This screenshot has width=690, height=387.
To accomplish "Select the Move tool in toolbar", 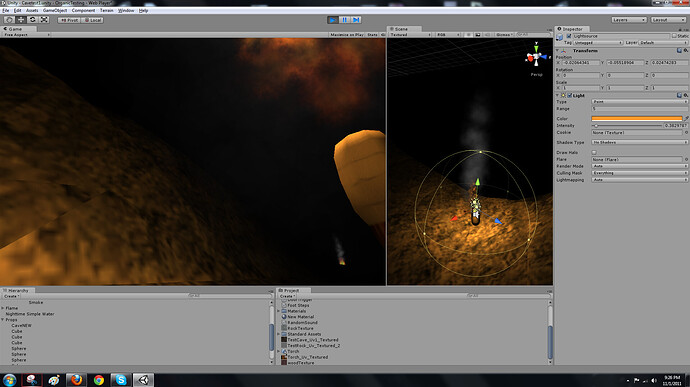I will coord(21,20).
